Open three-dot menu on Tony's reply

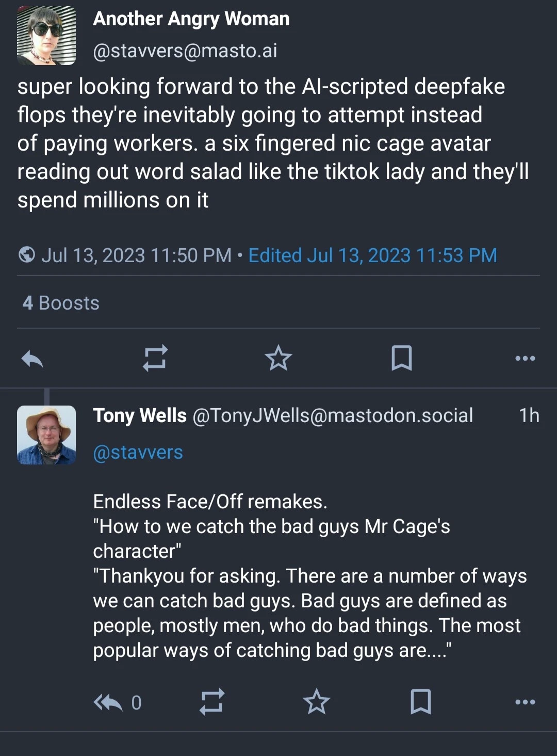point(525,702)
